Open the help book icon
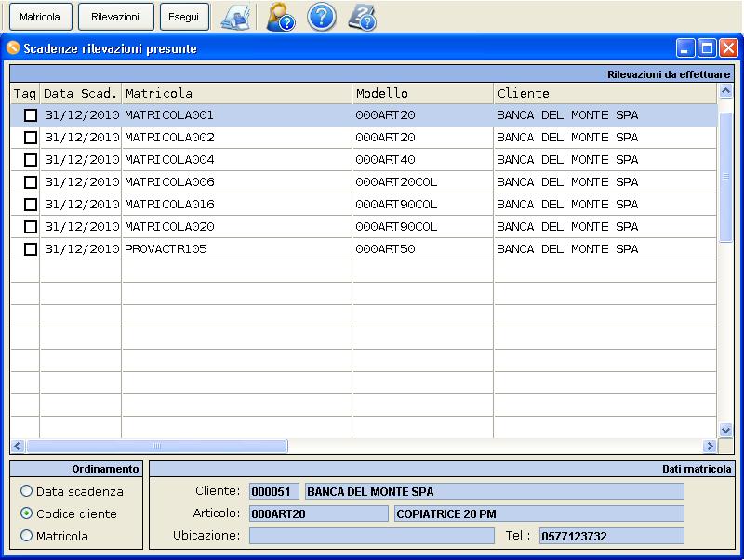Image resolution: width=744 pixels, height=560 pixels. (363, 18)
